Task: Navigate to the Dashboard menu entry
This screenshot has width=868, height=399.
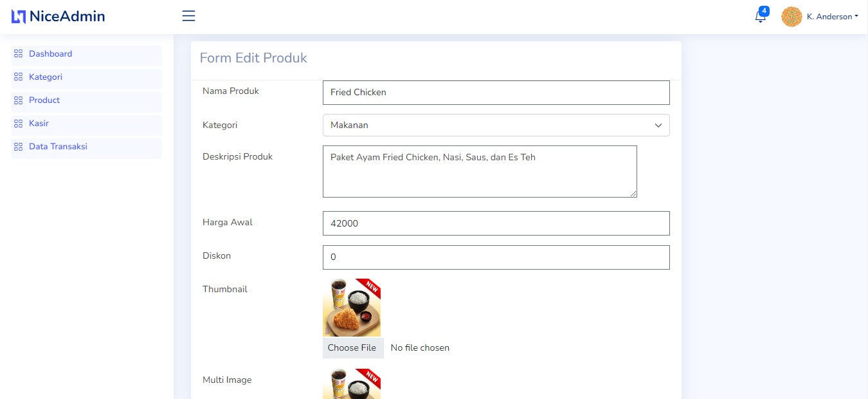Action: 51,54
